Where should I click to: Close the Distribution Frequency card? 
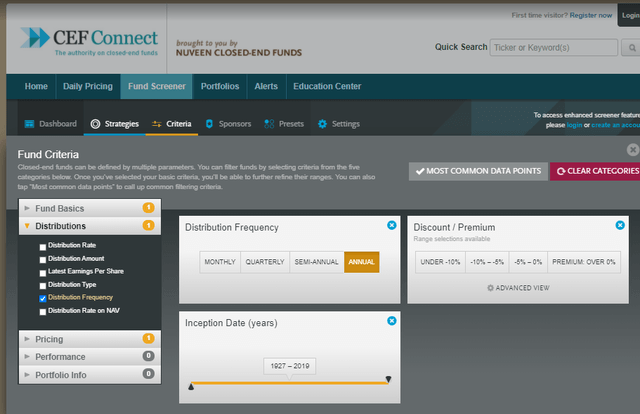click(391, 225)
